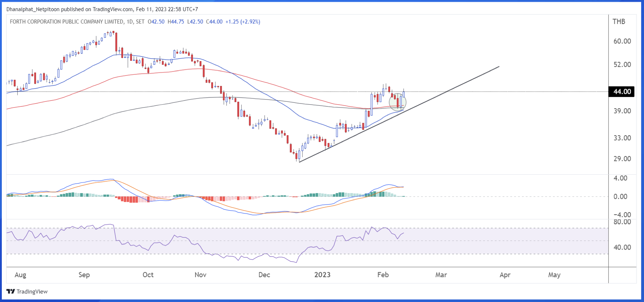Click the Apr label on the time axis
This screenshot has height=302, width=644.
505,275
